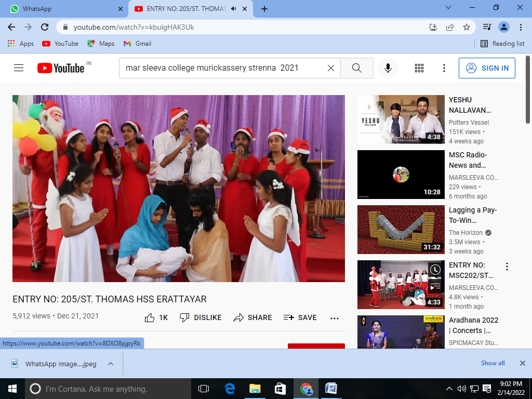532x399 pixels.
Task: Open the Gmail bookmark
Action: 137,44
